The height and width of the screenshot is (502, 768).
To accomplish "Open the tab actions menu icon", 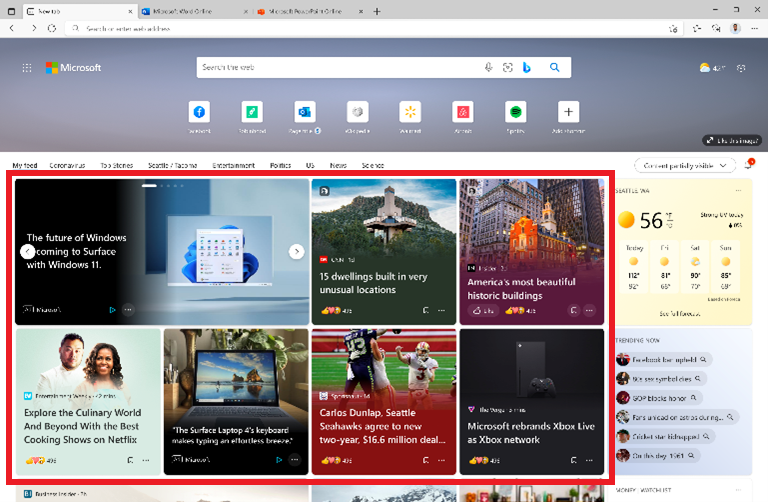I will [12, 11].
